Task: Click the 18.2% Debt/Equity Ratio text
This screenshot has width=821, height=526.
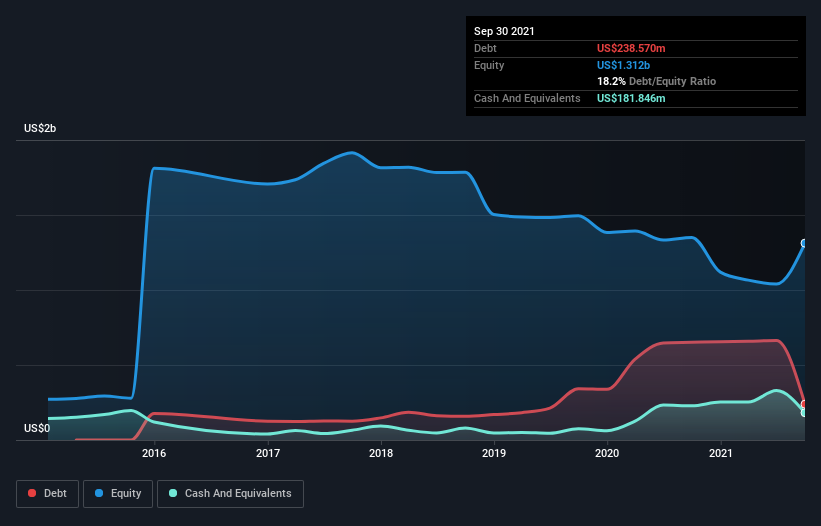Action: [656, 81]
